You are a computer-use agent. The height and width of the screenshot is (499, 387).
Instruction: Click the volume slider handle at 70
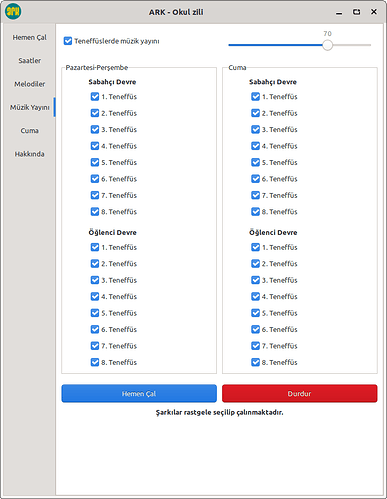[328, 45]
